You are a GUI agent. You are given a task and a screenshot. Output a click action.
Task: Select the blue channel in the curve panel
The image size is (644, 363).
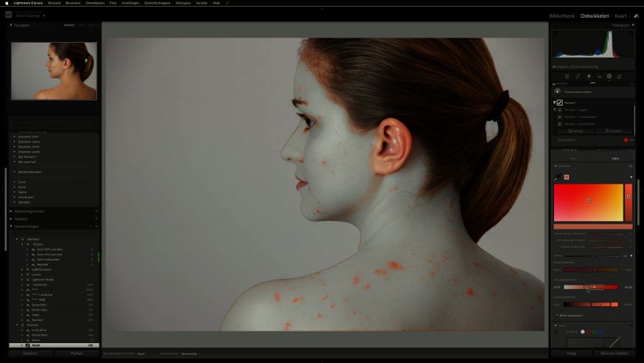(601, 332)
